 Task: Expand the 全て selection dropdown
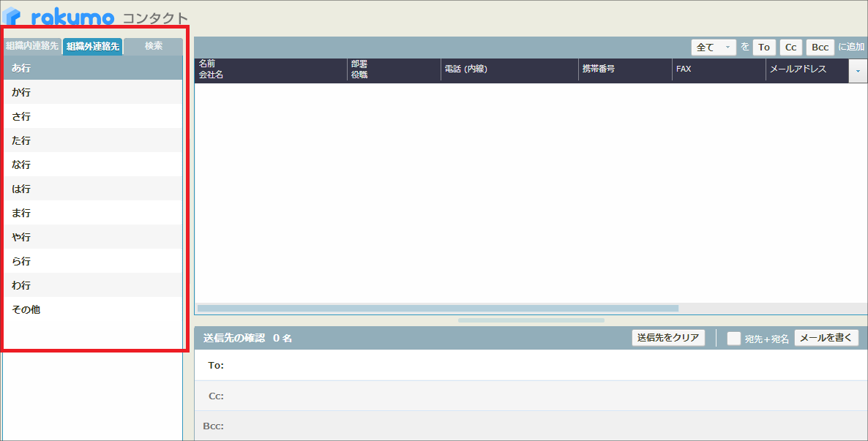pyautogui.click(x=714, y=48)
